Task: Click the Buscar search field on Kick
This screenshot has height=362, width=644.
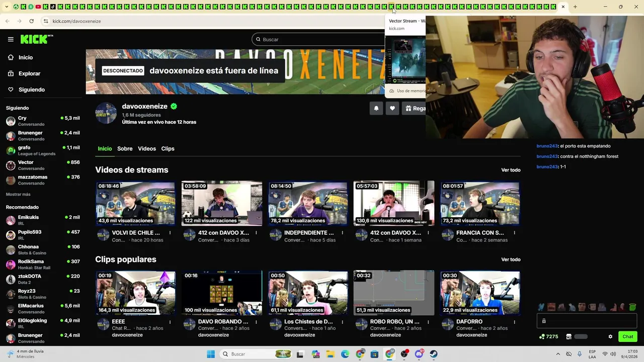Action: [318, 39]
